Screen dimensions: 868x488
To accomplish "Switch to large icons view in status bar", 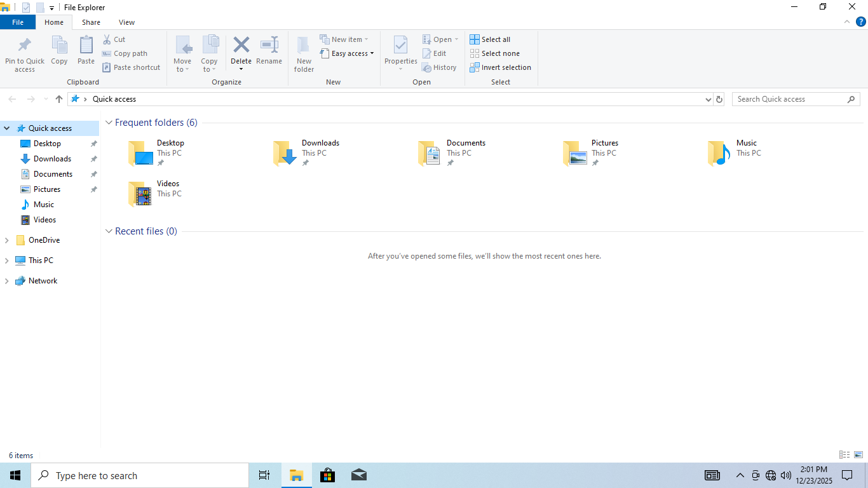I will pos(858,455).
